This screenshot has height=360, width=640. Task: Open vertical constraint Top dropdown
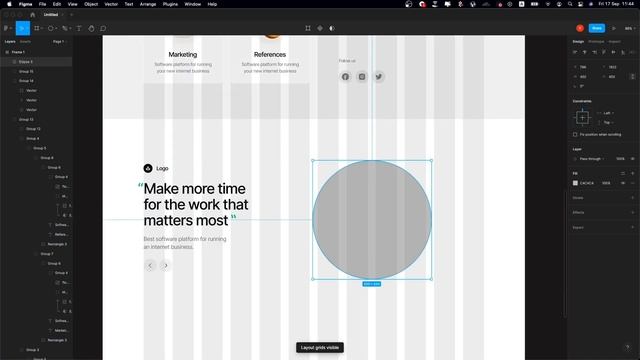(609, 122)
